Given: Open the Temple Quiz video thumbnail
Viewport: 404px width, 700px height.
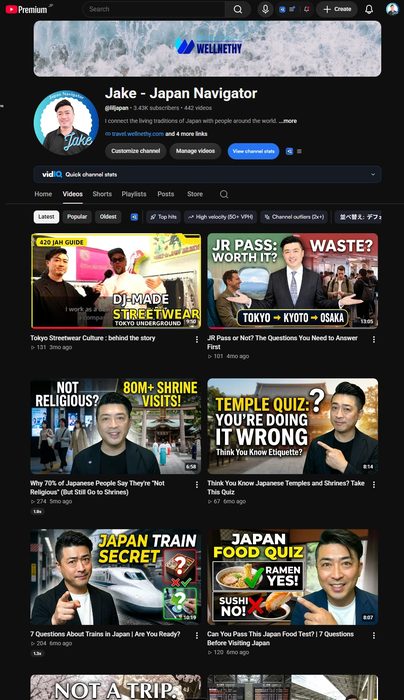Looking at the screenshot, I should coord(292,426).
